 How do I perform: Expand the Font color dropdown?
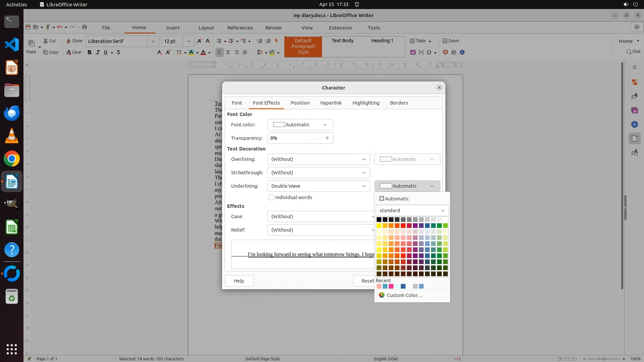coord(300,125)
